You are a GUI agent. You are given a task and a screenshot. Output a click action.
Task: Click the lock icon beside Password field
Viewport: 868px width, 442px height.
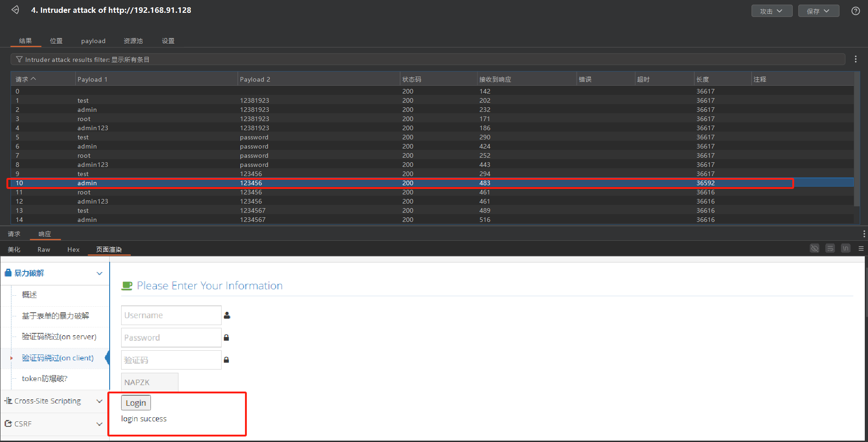point(226,337)
